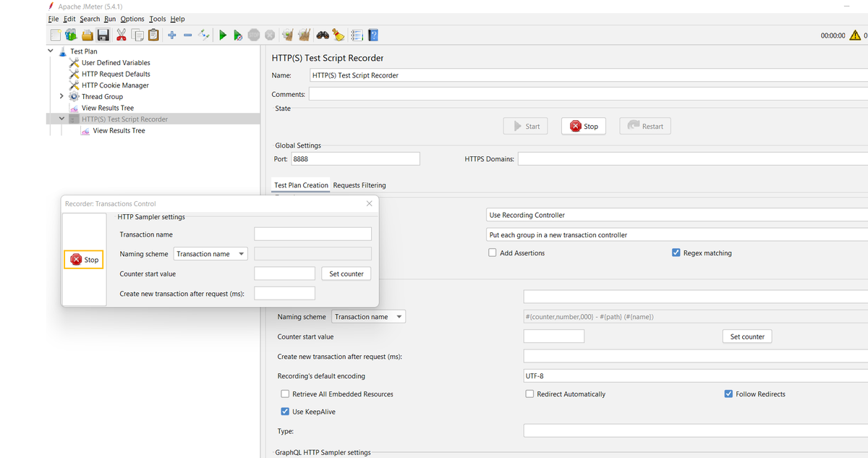Open the Help menu
This screenshot has width=868, height=458.
pyautogui.click(x=178, y=19)
